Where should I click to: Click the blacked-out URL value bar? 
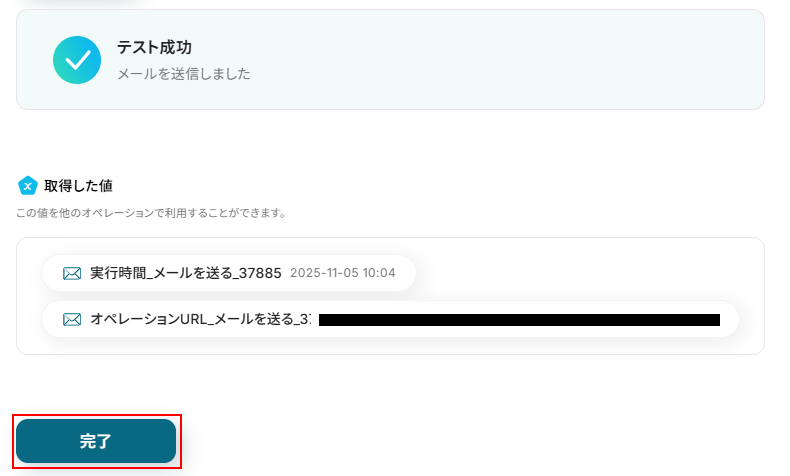(519, 320)
